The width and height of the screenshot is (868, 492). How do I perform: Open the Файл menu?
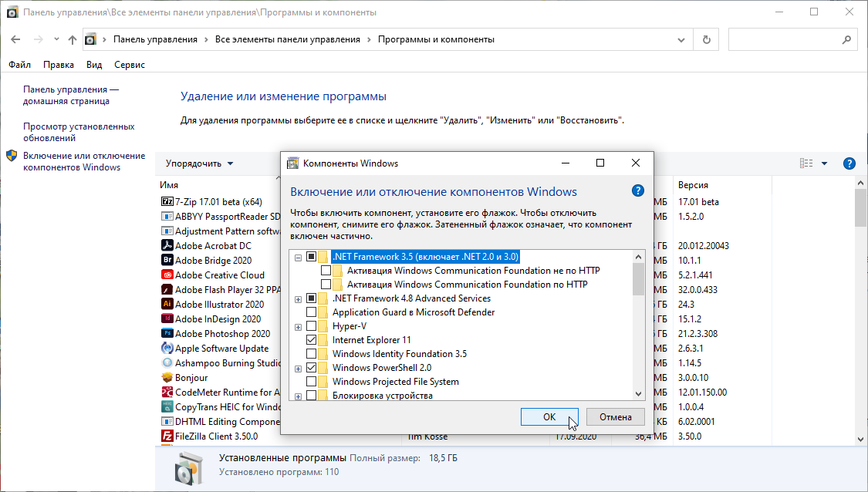[20, 65]
